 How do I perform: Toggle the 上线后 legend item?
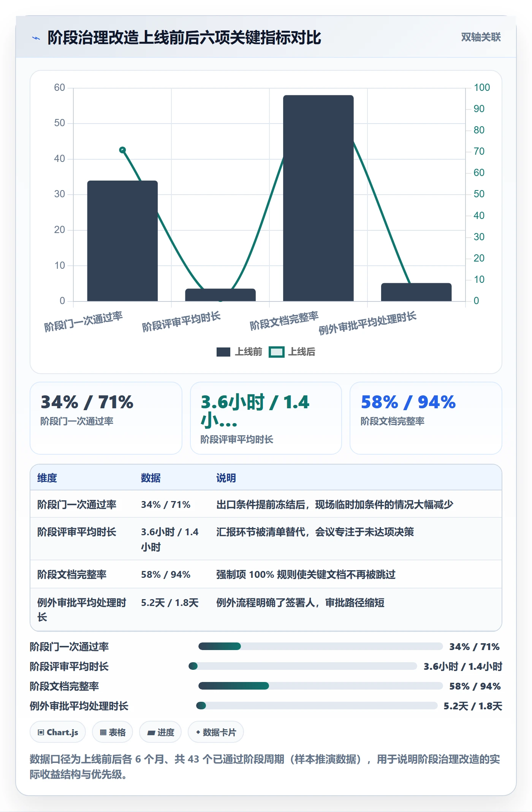[x=292, y=352]
